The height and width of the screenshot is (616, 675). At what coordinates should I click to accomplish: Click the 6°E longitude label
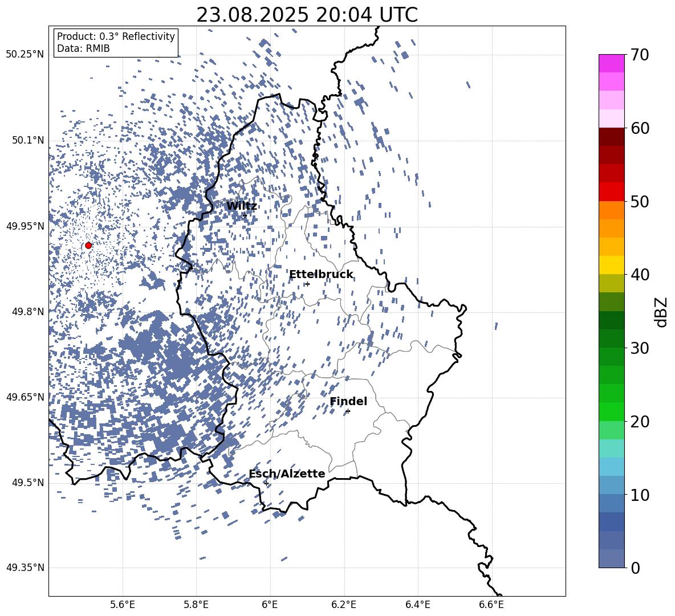270,605
